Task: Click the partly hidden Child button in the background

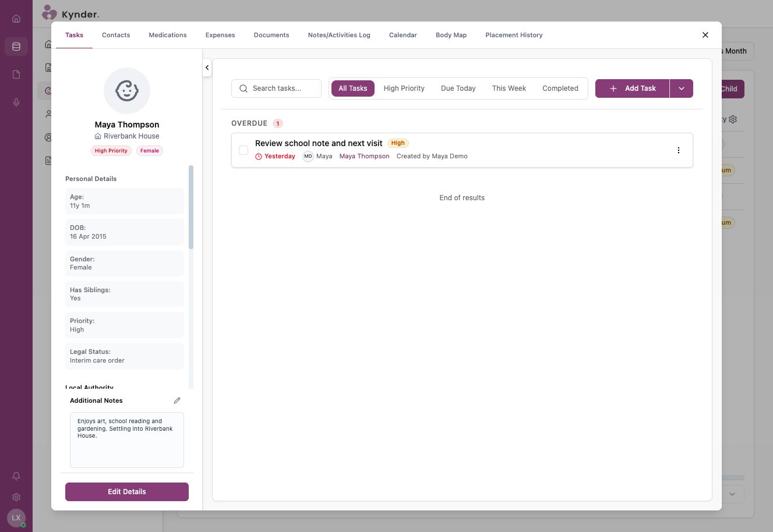Action: [x=732, y=89]
